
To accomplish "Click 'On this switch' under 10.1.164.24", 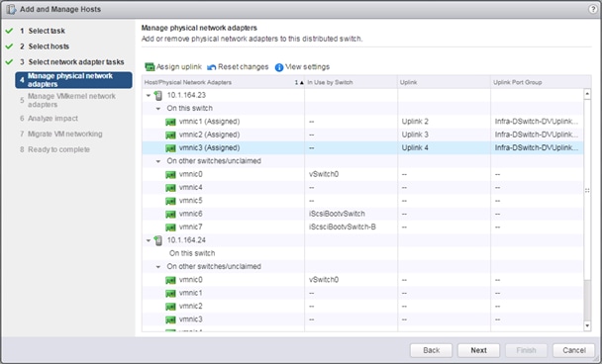I will pyautogui.click(x=192, y=253).
